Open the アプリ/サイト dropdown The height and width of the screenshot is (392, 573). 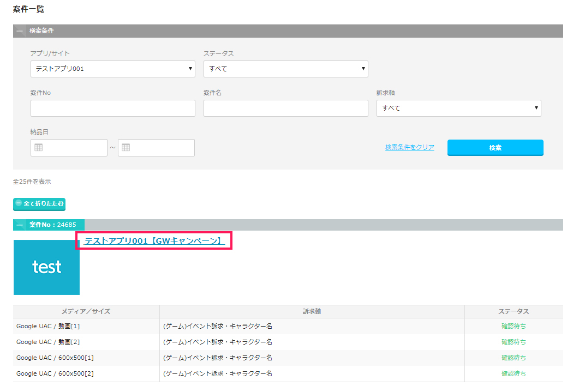(112, 69)
